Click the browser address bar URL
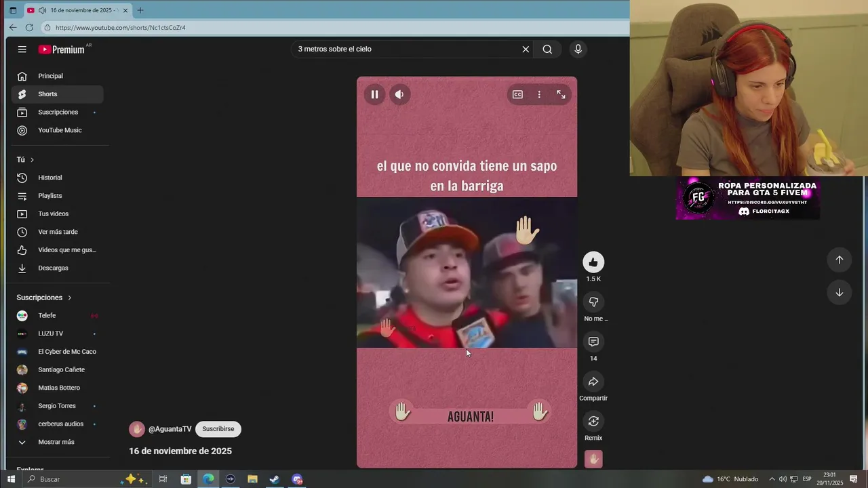 point(121,28)
